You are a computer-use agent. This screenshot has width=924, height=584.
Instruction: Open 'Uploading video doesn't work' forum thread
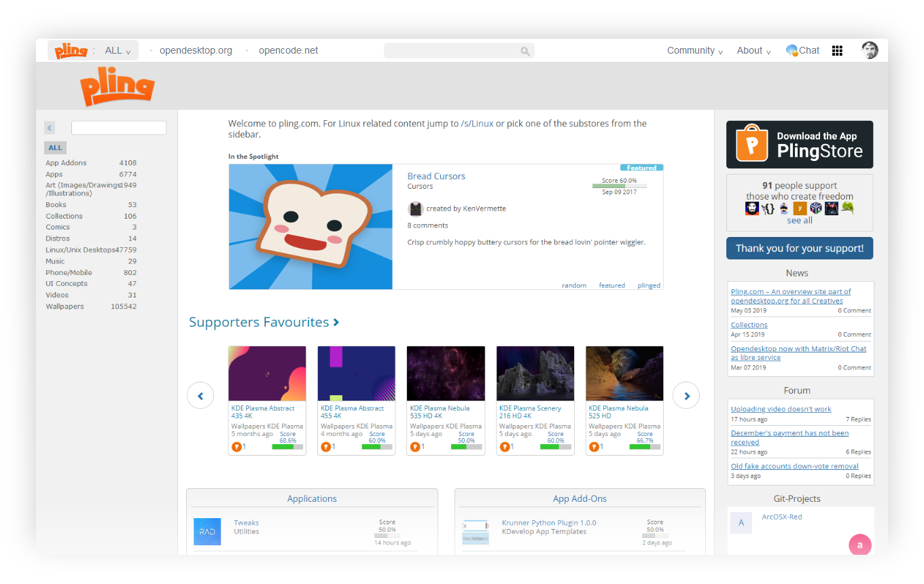781,409
